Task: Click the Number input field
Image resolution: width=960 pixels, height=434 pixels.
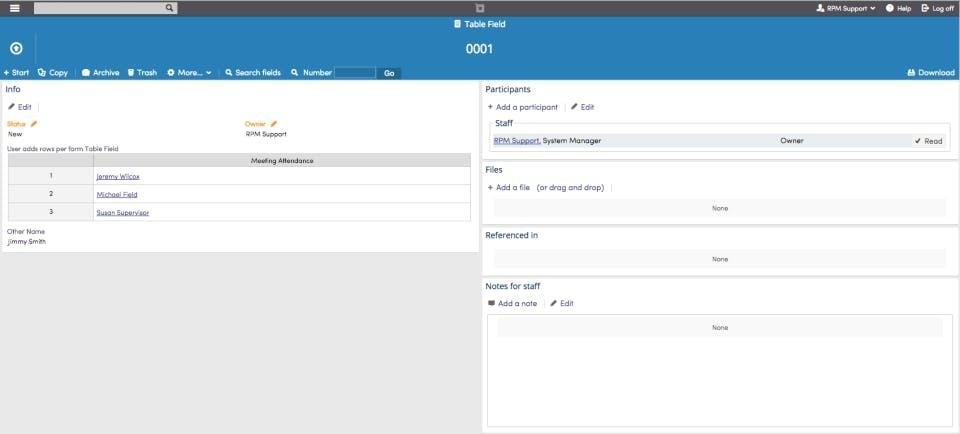Action: [x=355, y=73]
